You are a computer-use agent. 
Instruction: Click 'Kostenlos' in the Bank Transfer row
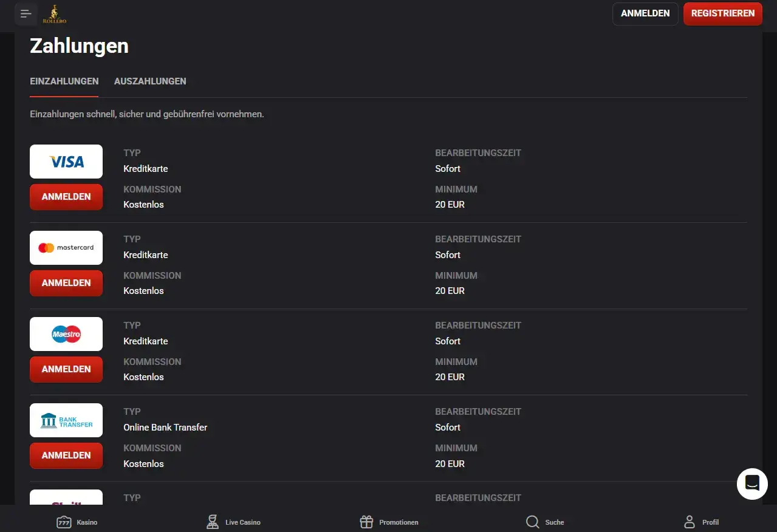[x=144, y=464]
